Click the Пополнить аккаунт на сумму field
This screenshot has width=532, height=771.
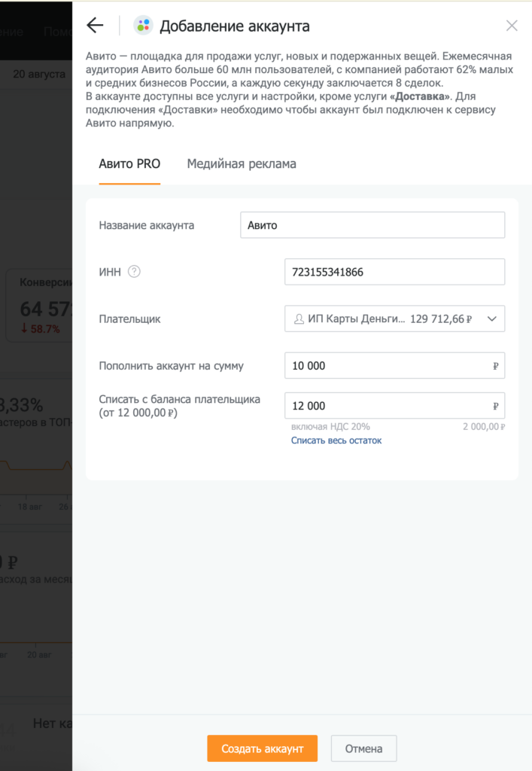pos(394,365)
